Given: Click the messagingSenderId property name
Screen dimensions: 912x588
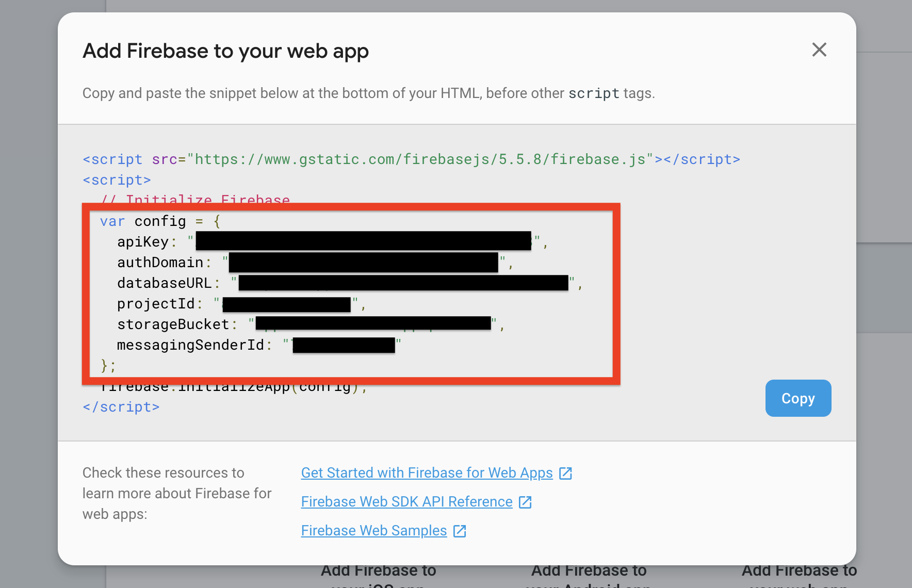Looking at the screenshot, I should coord(190,345).
